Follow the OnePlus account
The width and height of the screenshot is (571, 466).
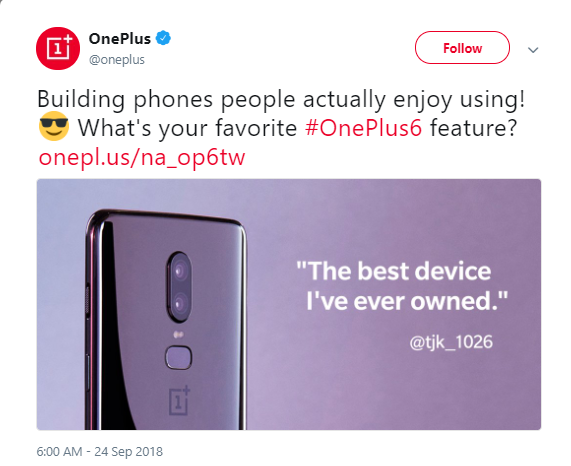coord(462,48)
